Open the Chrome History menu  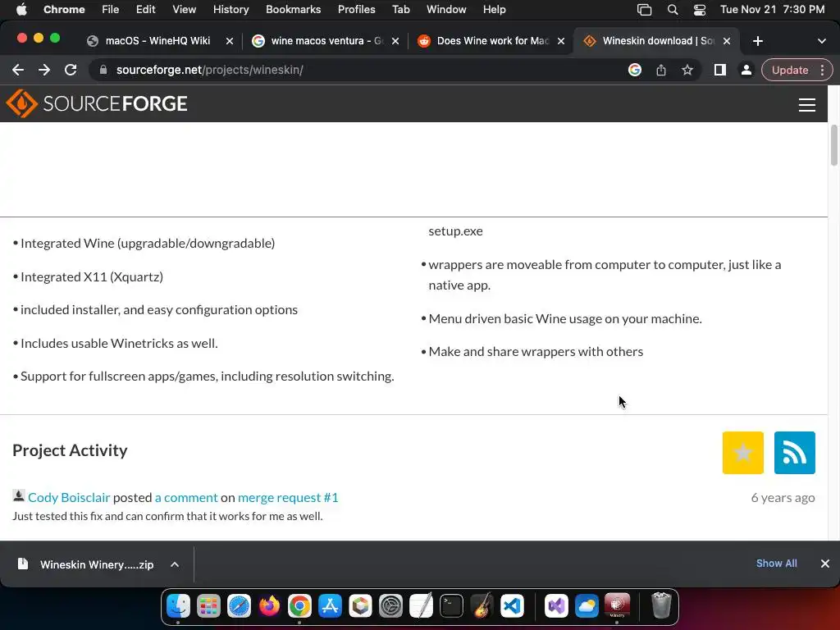231,10
